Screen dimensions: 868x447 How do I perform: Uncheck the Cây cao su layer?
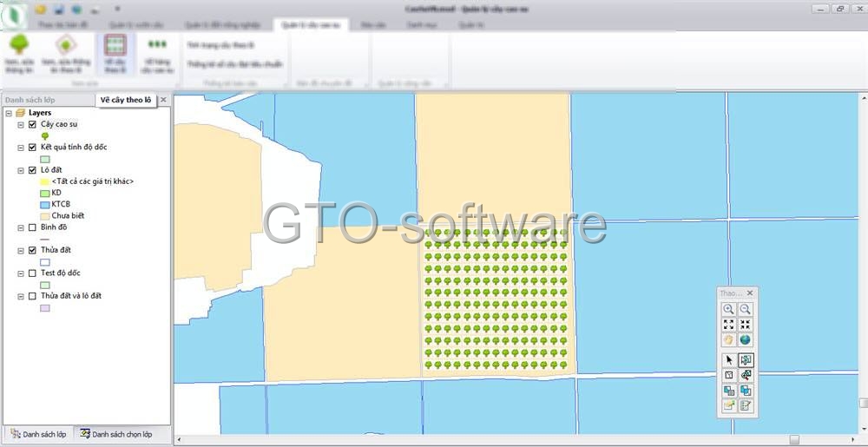pos(32,124)
